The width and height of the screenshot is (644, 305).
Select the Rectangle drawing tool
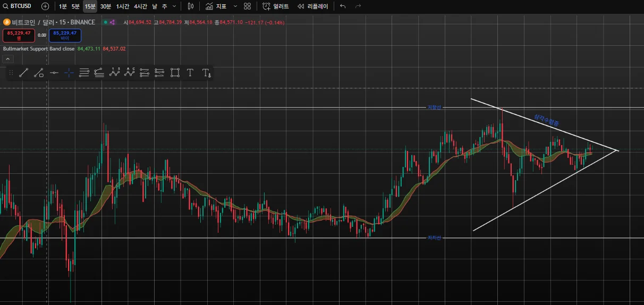coord(175,73)
